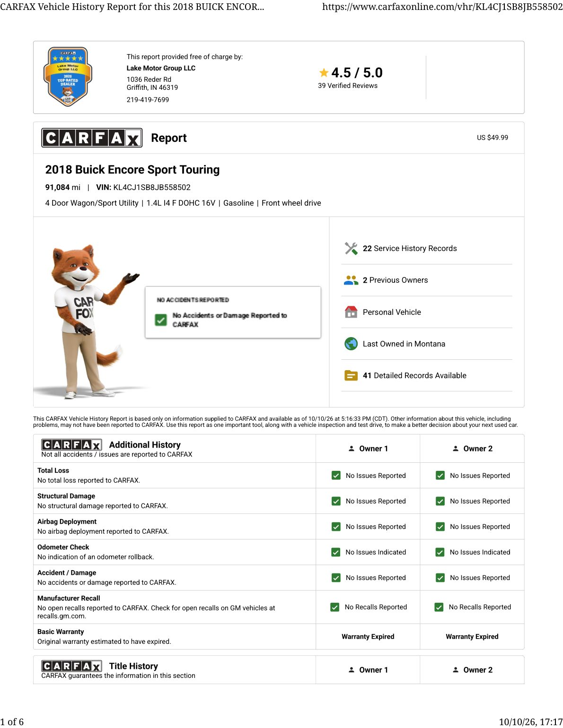Click the wrench Service History icon
This screenshot has height=728, width=563.
point(351,249)
